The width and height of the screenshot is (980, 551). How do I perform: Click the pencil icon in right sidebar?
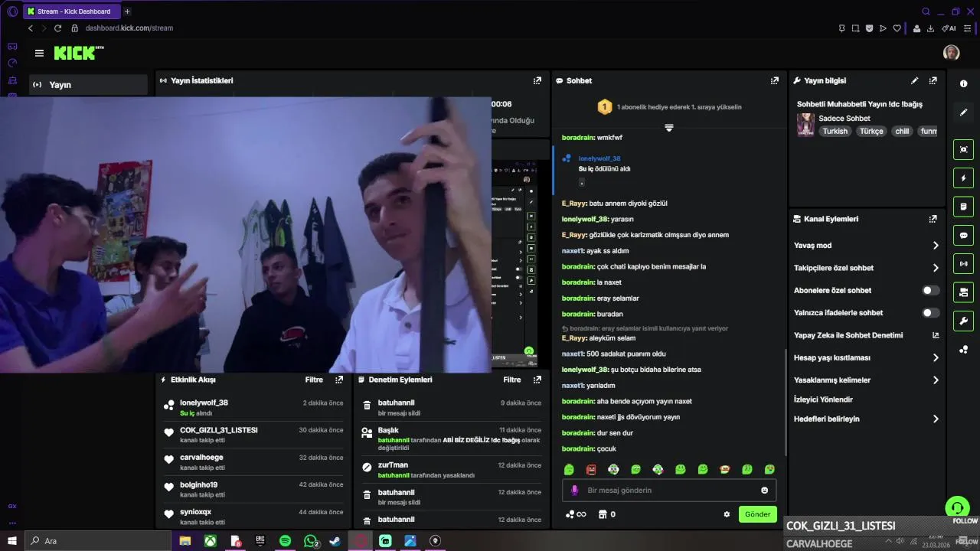(x=963, y=112)
